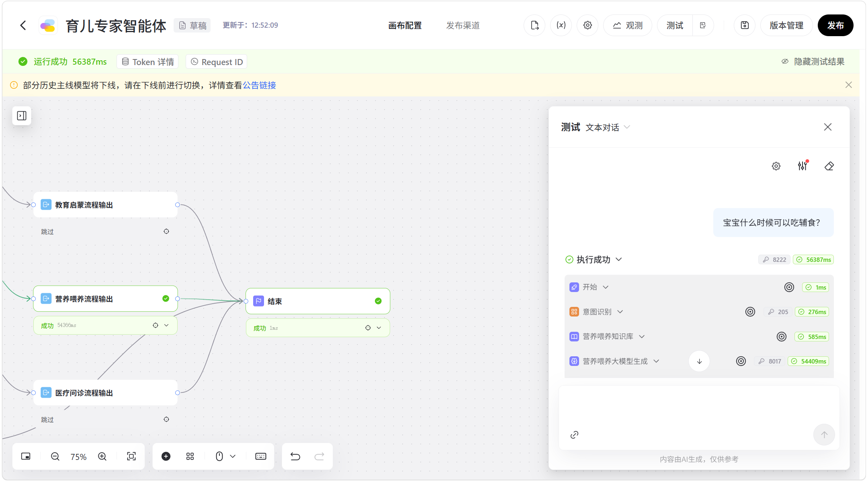Click the black 发布 publish button
Screen dimensions: 868x482
[835, 25]
